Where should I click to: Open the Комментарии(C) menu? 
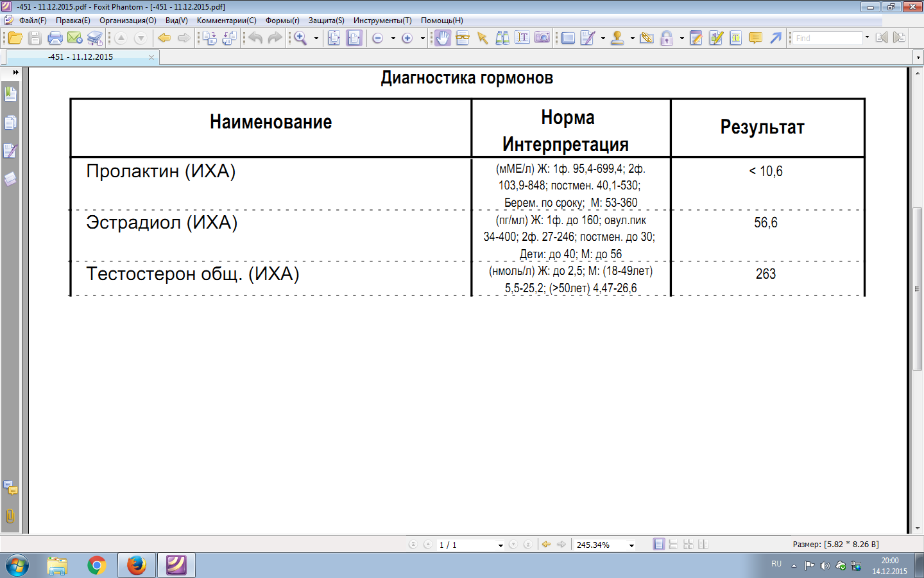pos(227,21)
